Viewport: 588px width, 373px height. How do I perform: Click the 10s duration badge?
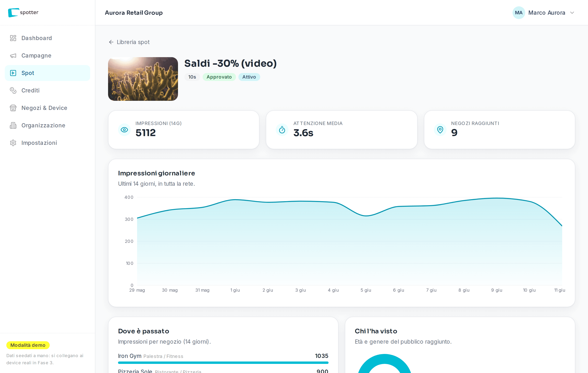click(x=192, y=77)
